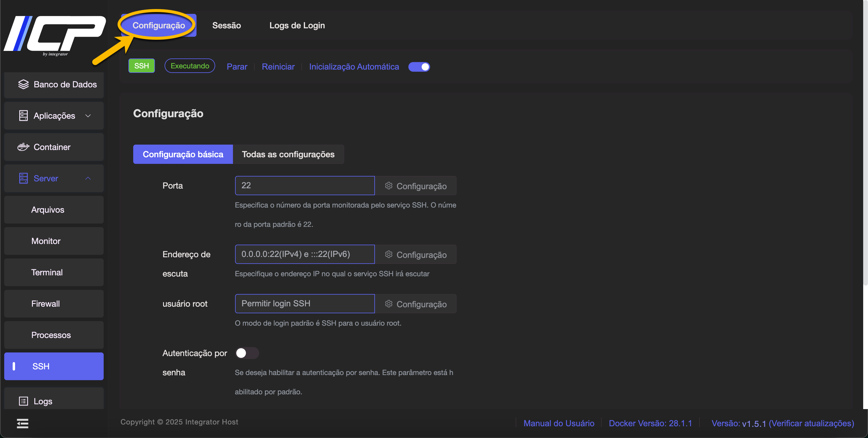Click the Server rack icon in sidebar

(x=23, y=178)
